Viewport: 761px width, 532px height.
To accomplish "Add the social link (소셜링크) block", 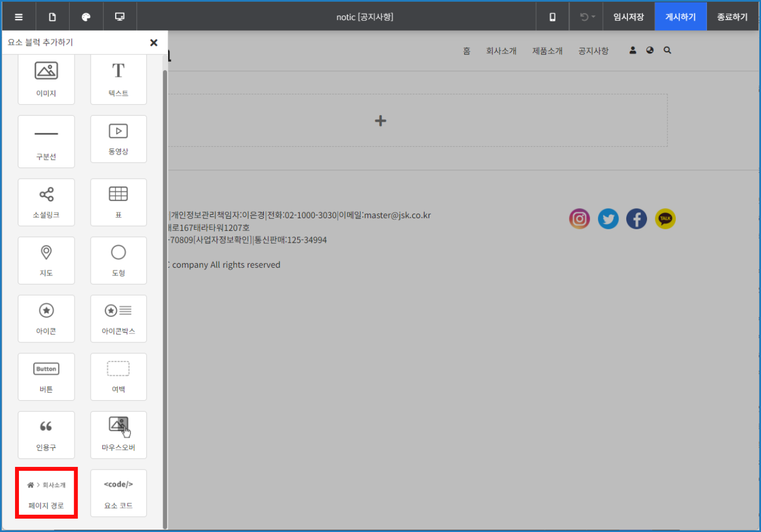I will click(46, 202).
